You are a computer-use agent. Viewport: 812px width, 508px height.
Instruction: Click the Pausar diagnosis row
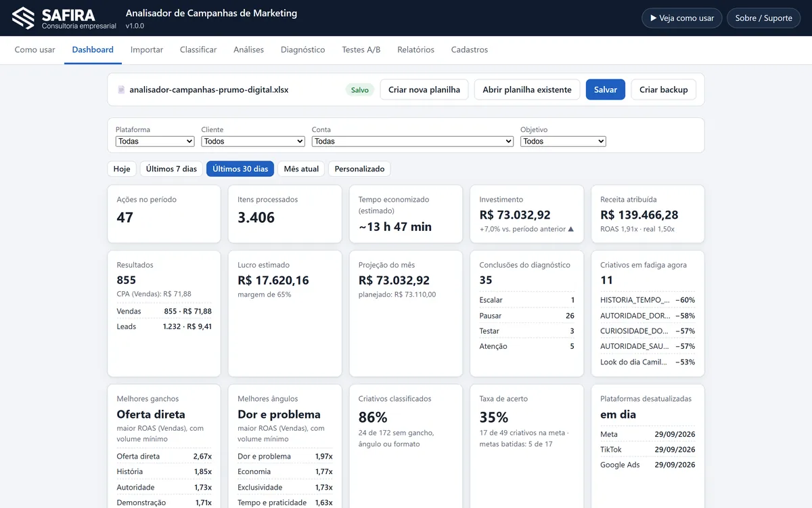click(x=527, y=316)
